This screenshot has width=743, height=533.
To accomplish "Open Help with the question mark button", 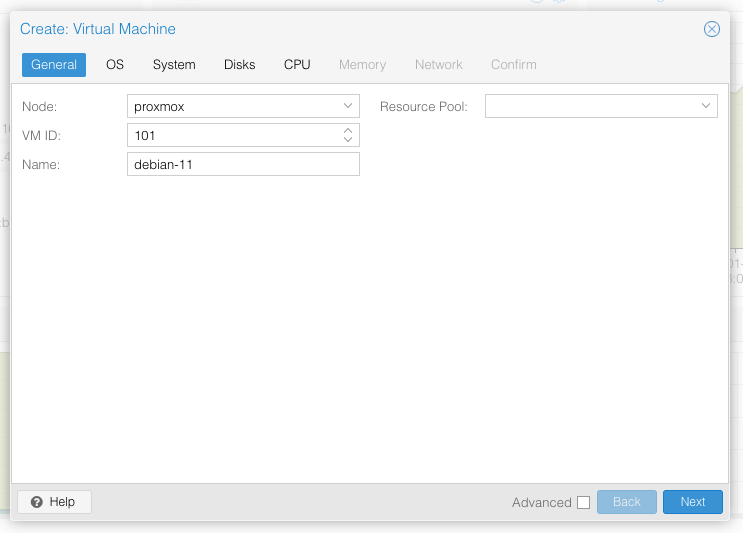I will coord(54,502).
